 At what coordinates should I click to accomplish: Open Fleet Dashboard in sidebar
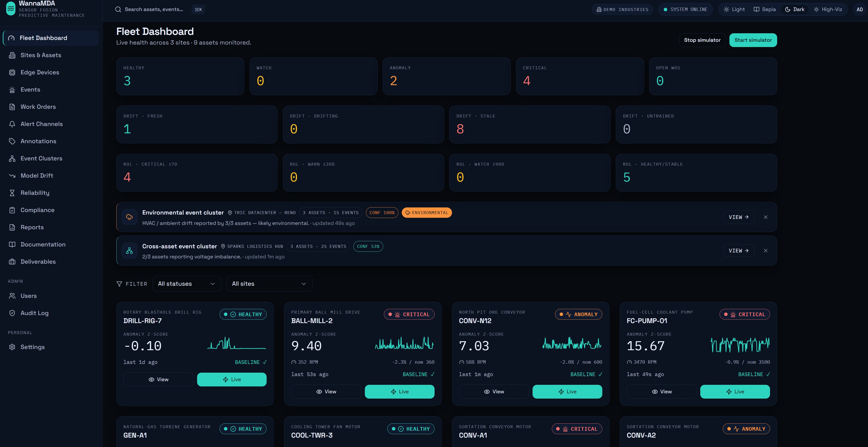51,38
